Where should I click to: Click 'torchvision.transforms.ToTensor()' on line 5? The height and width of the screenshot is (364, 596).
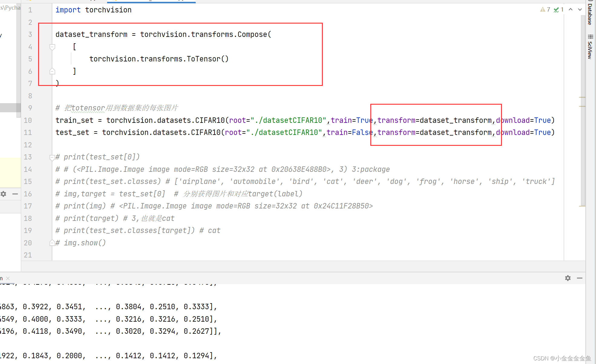tap(159, 59)
